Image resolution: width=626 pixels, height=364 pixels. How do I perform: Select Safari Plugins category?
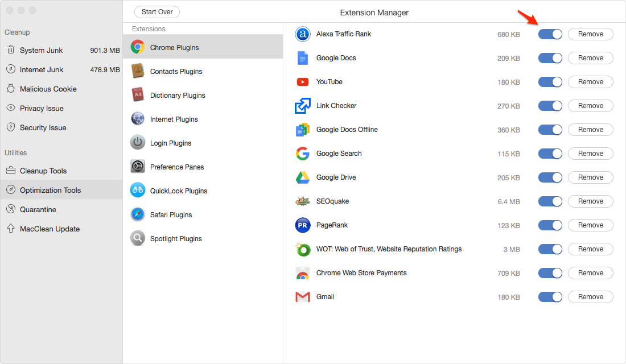[203, 214]
